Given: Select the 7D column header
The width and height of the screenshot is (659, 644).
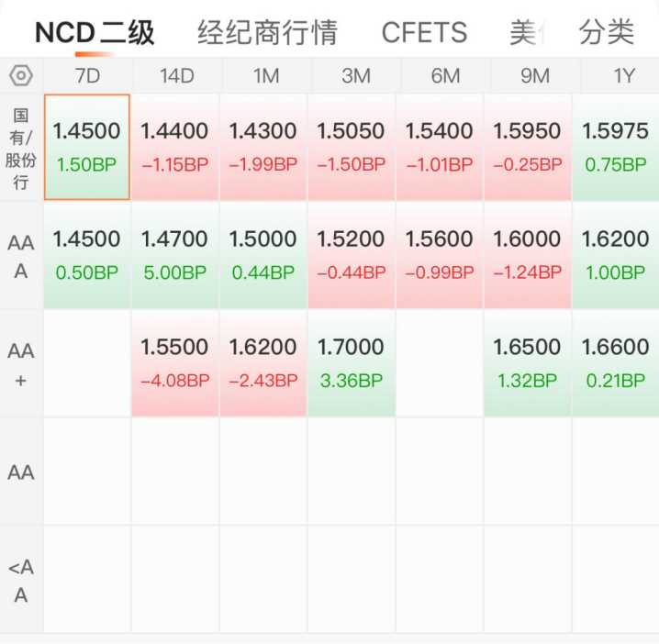Looking at the screenshot, I should (x=87, y=76).
